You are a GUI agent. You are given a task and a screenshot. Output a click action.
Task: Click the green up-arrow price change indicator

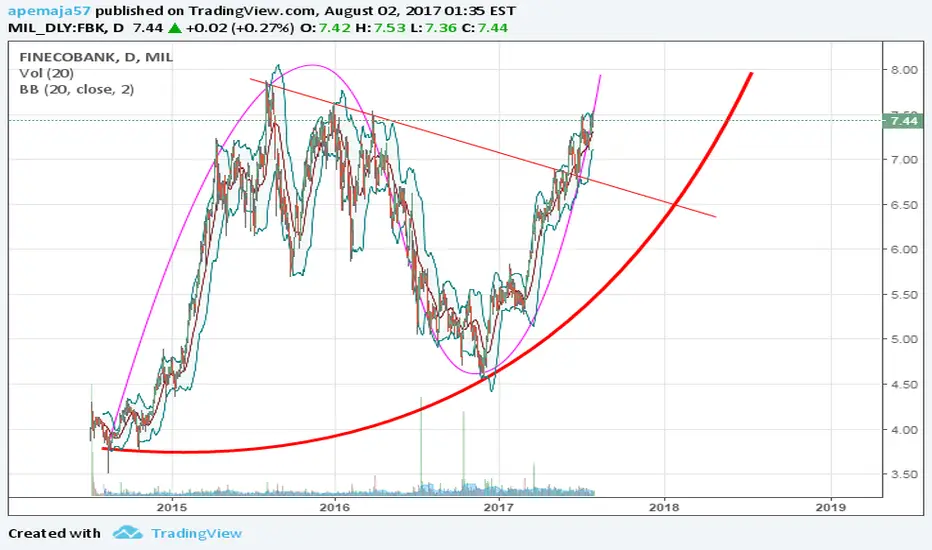tap(174, 27)
